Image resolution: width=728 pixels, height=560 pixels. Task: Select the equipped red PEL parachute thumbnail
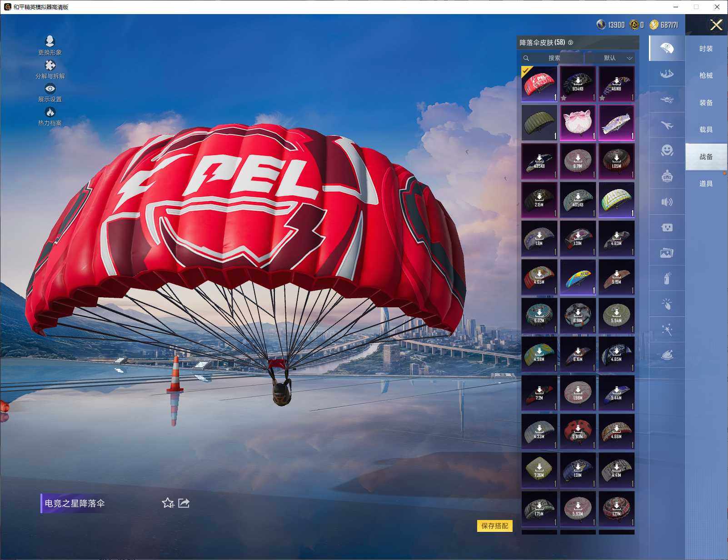pos(539,84)
